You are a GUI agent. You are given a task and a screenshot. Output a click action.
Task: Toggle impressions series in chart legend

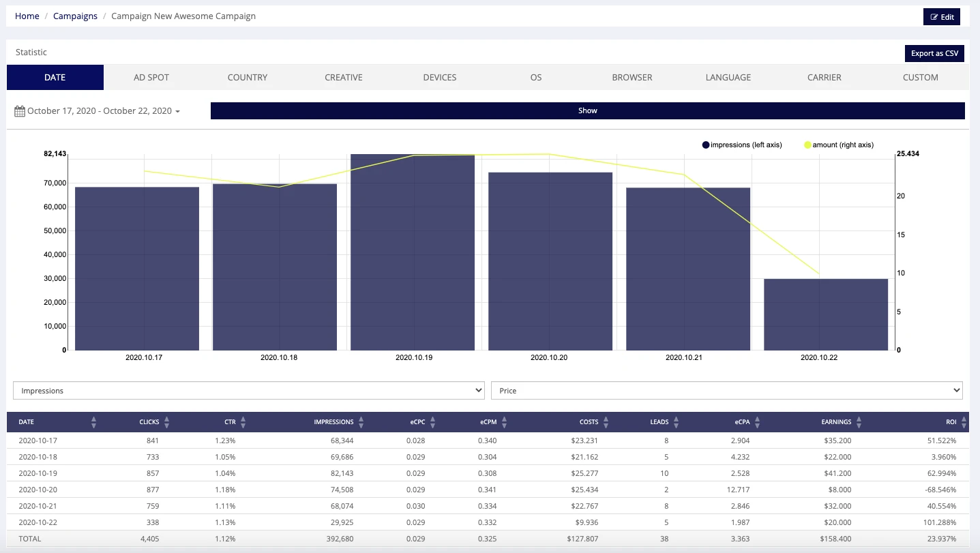pyautogui.click(x=742, y=145)
